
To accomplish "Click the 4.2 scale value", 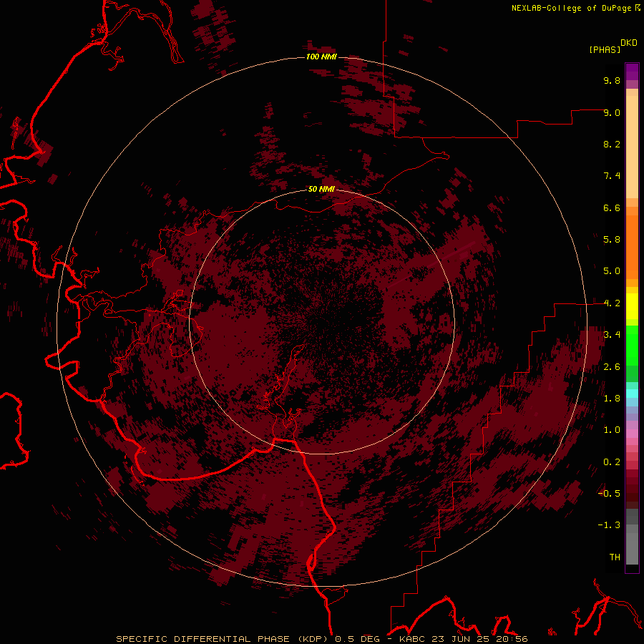I will coord(612,303).
